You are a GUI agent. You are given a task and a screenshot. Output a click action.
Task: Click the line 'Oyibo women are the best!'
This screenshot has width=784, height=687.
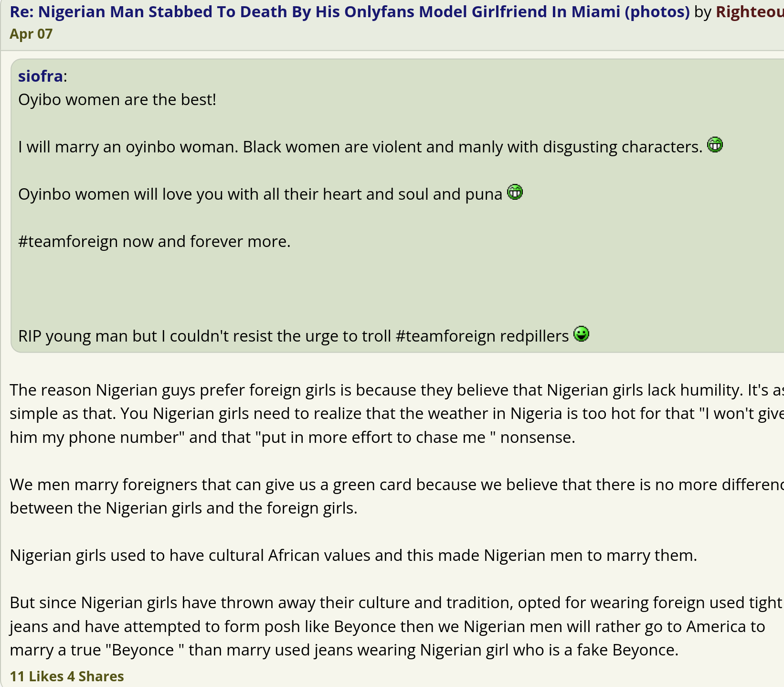click(x=117, y=100)
